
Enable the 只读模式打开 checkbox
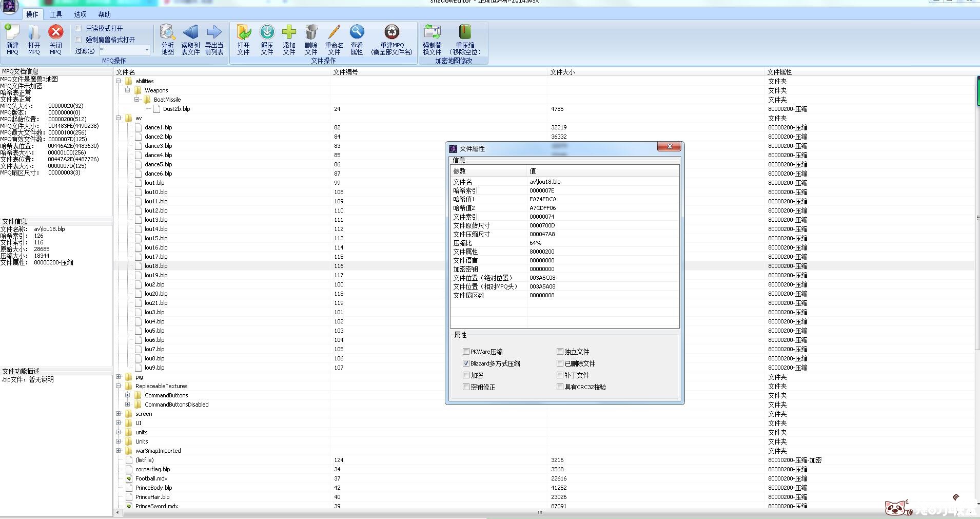[79, 28]
